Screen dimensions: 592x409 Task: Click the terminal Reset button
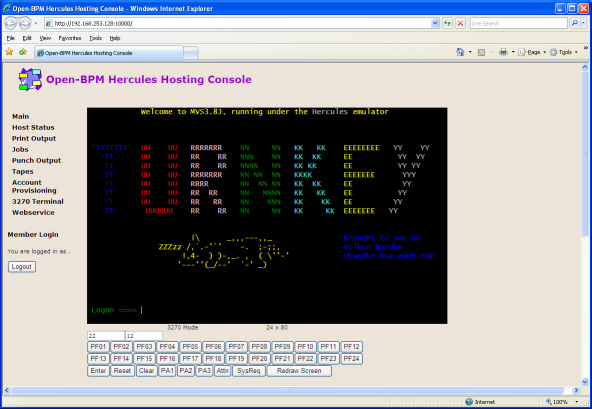click(122, 371)
